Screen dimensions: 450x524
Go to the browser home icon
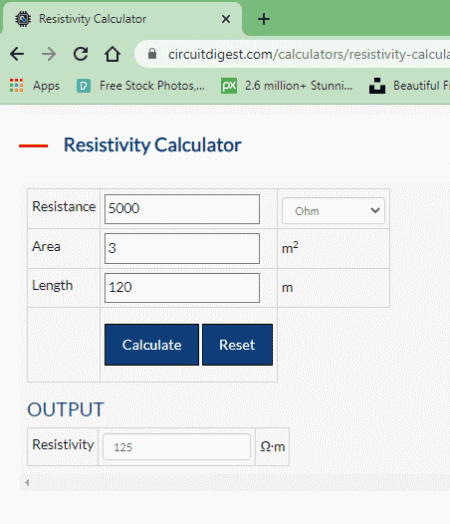point(112,54)
